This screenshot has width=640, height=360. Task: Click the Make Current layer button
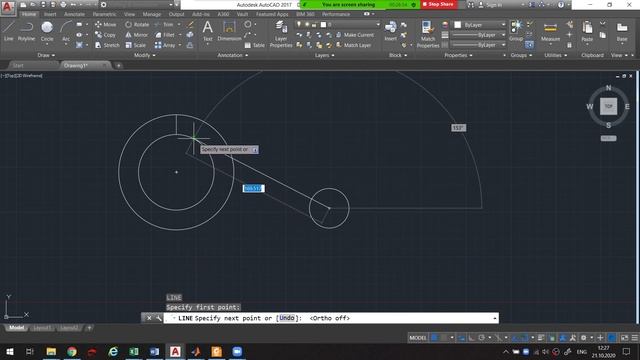(355, 35)
